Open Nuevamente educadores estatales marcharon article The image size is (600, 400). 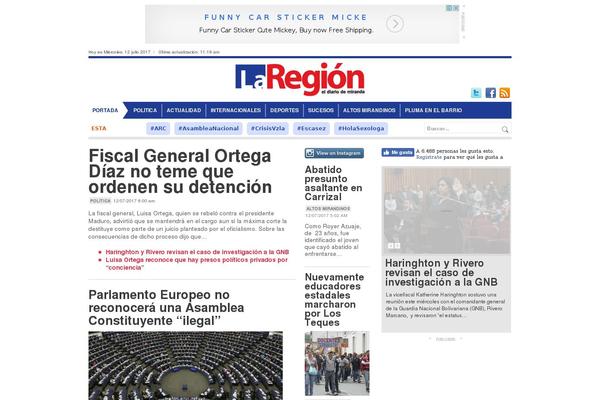pos(334,300)
